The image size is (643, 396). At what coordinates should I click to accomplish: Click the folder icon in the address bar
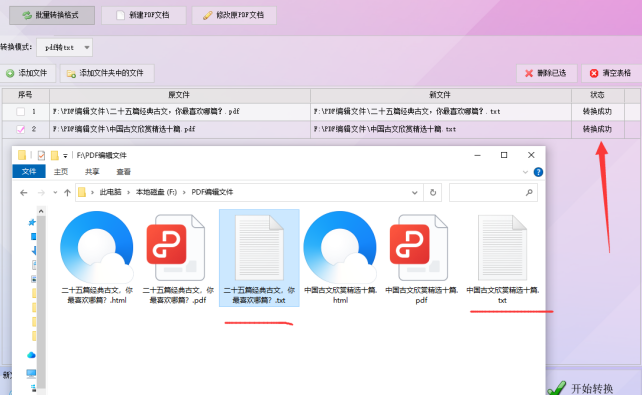[x=82, y=192]
